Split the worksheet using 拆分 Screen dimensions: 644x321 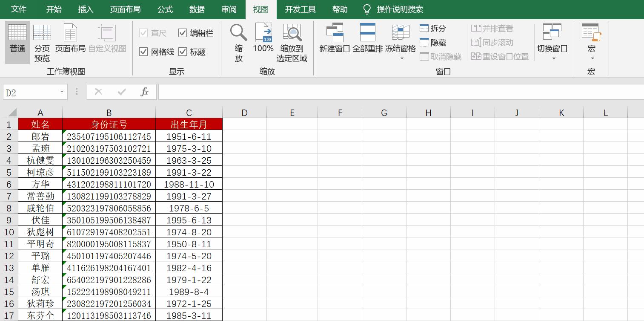click(x=434, y=28)
